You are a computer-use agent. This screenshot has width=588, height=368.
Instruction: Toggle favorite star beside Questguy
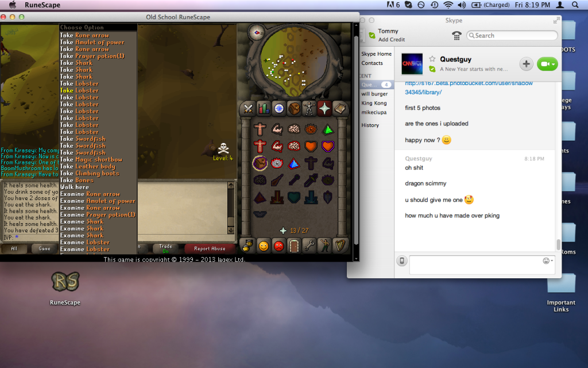click(x=432, y=59)
